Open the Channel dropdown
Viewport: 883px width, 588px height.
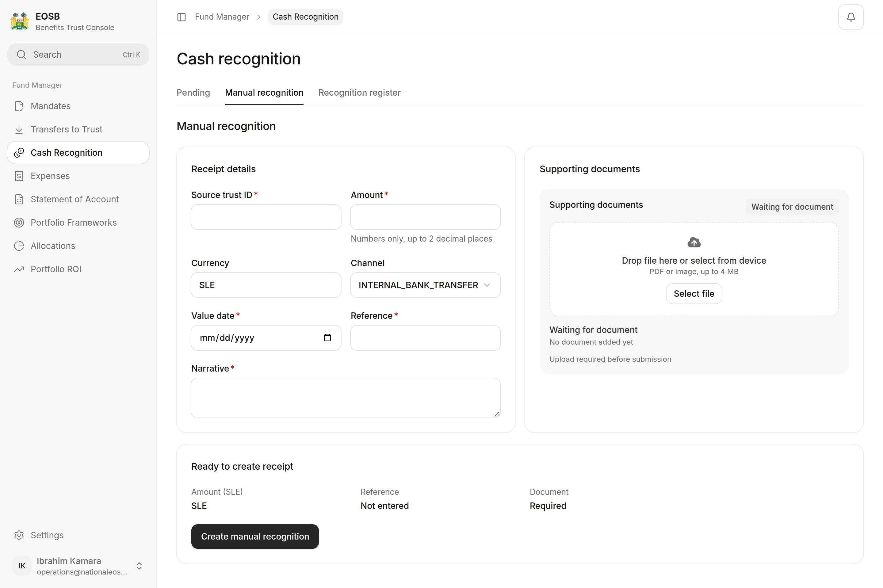click(x=425, y=285)
